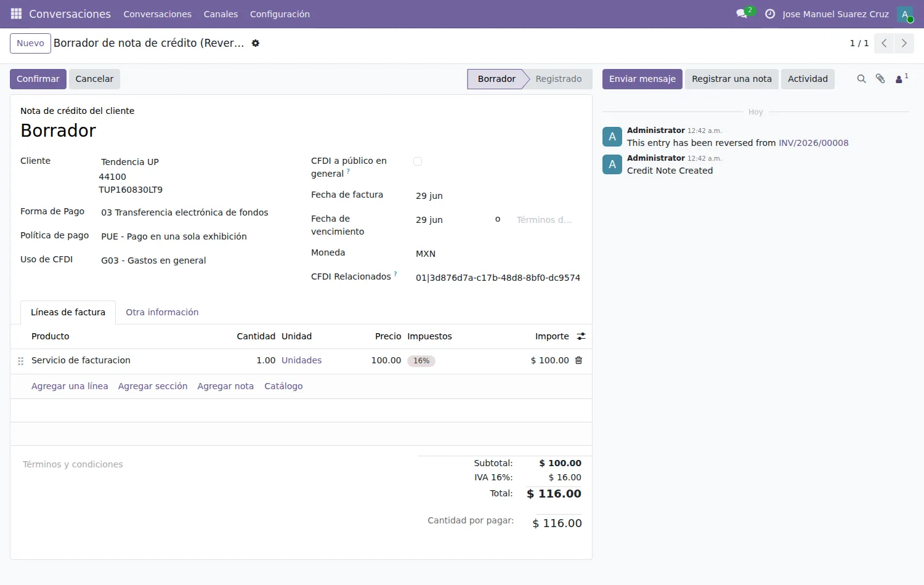Toggle the CFDI a público en general checkbox

(418, 161)
